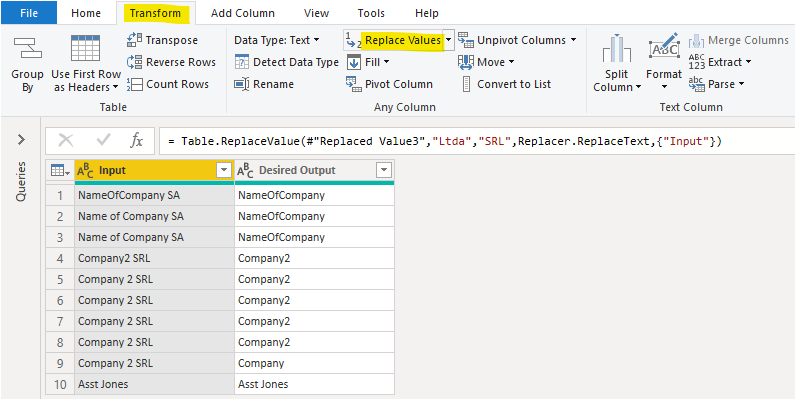Screen dimensions: 795x399
Task: Click the Asst Jones cell in Input column
Action: click(154, 384)
